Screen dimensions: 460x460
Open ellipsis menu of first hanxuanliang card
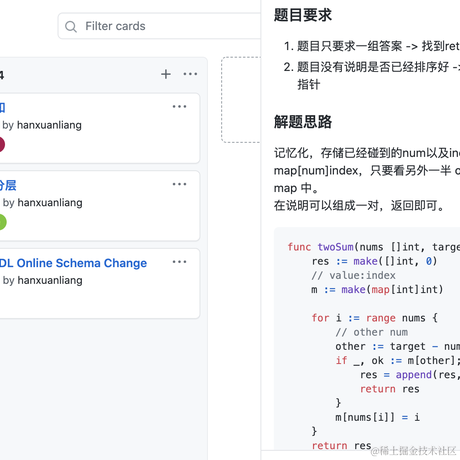click(179, 107)
